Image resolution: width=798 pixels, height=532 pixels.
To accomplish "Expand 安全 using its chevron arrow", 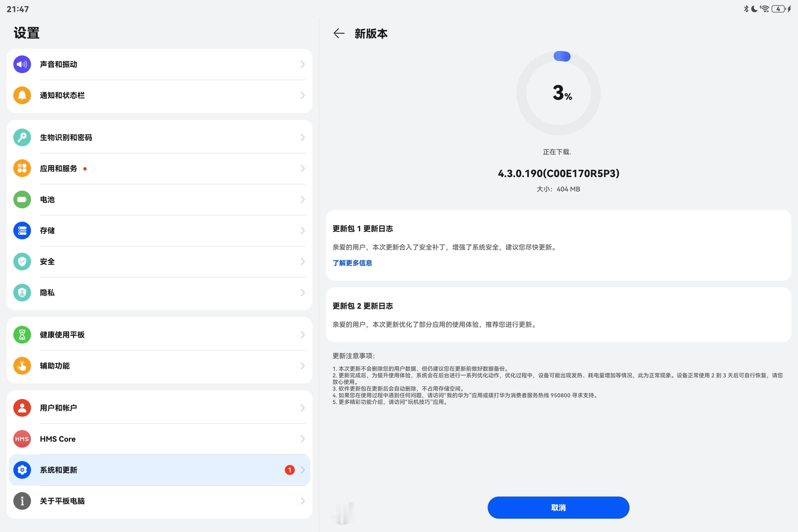I will [x=302, y=262].
